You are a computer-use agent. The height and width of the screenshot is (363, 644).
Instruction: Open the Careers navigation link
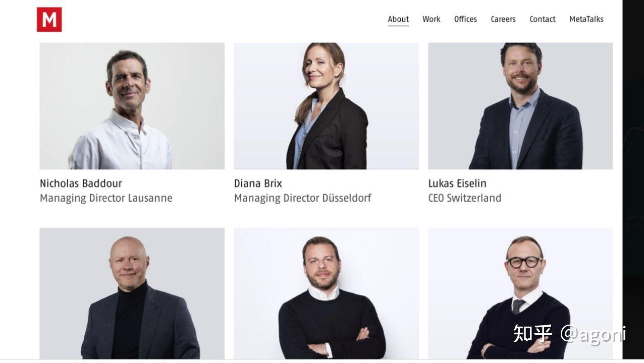(503, 19)
